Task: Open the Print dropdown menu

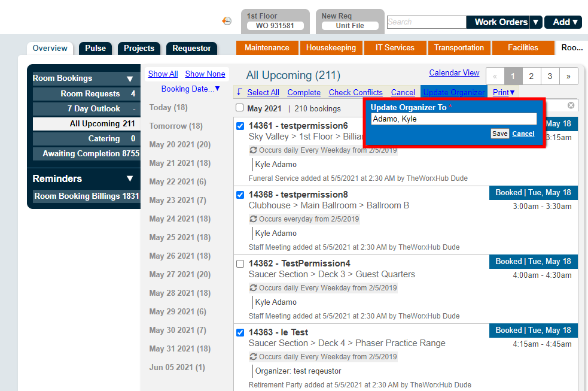Action: coord(504,92)
